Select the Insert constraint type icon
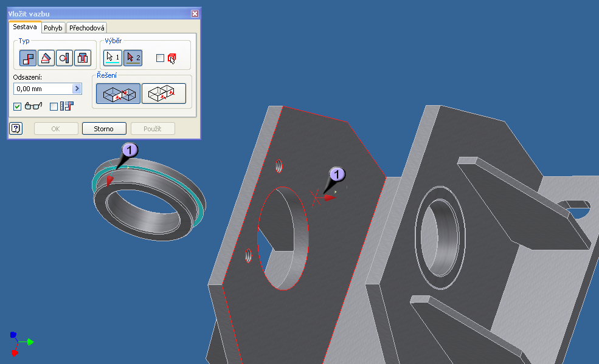The image size is (599, 364). (83, 58)
